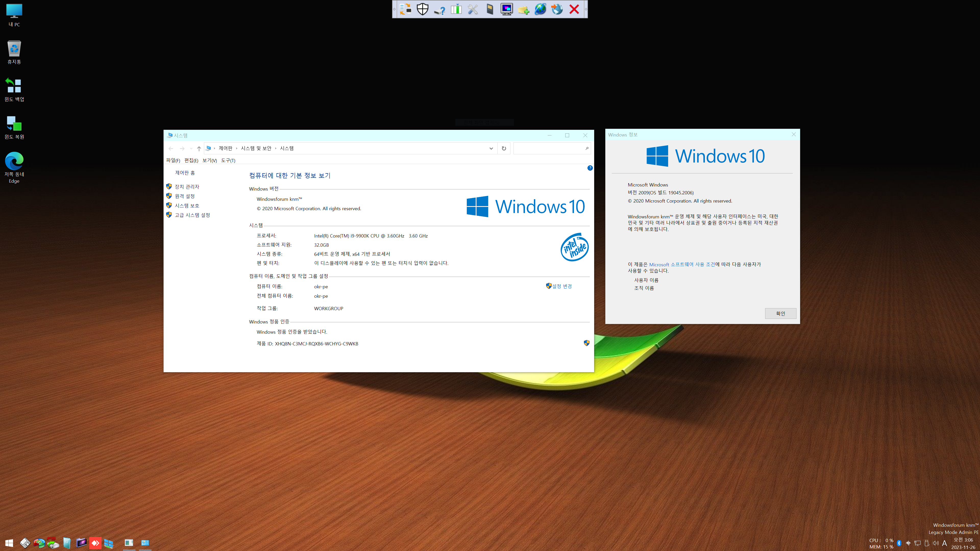980x551 pixels.
Task: Click the black-and-white shield icon in dock
Action: pyautogui.click(x=422, y=9)
